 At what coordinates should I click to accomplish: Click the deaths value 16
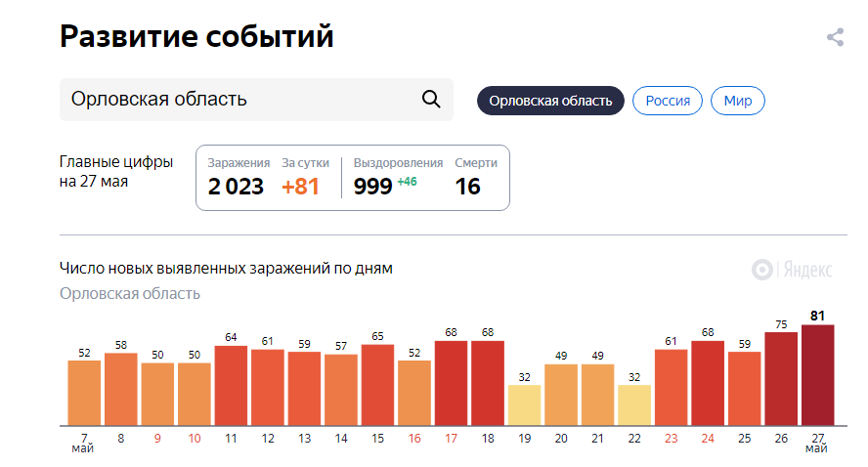tap(468, 187)
